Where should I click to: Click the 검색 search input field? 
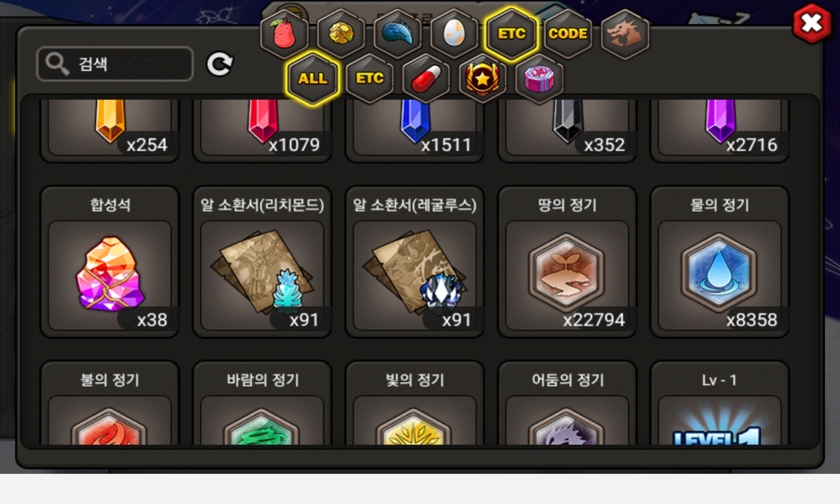click(x=115, y=64)
